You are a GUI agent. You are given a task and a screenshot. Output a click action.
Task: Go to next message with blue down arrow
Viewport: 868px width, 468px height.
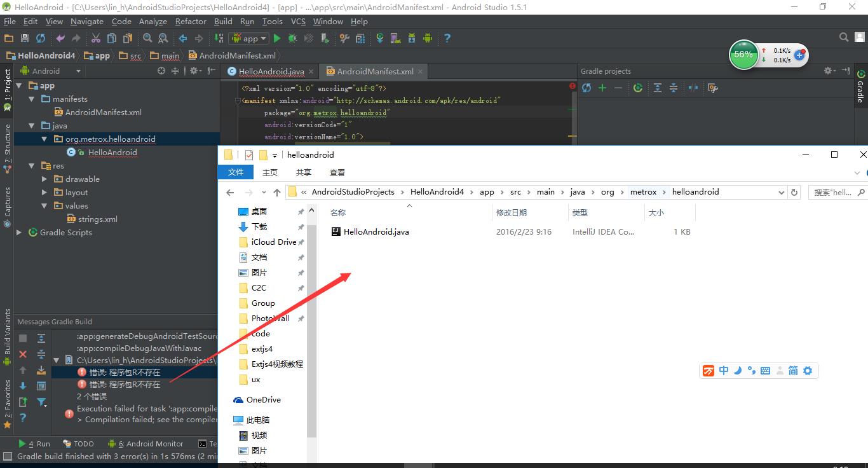[x=23, y=385]
